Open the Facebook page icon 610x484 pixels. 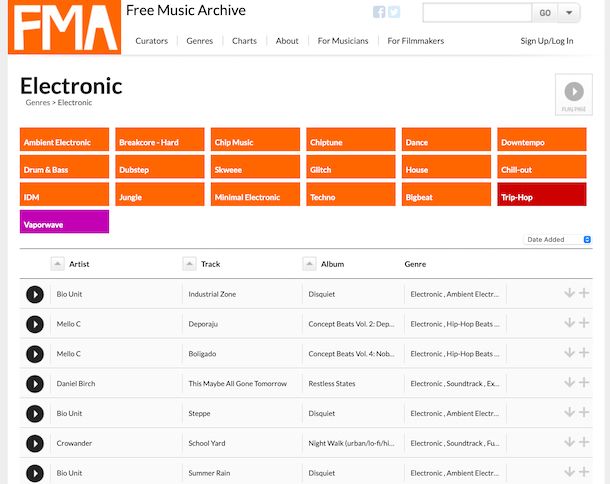pyautogui.click(x=379, y=12)
